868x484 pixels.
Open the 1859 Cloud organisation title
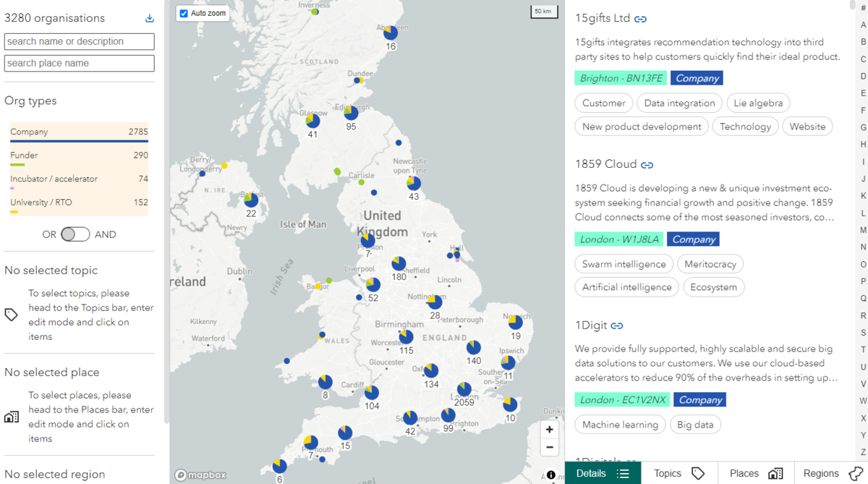(x=606, y=164)
